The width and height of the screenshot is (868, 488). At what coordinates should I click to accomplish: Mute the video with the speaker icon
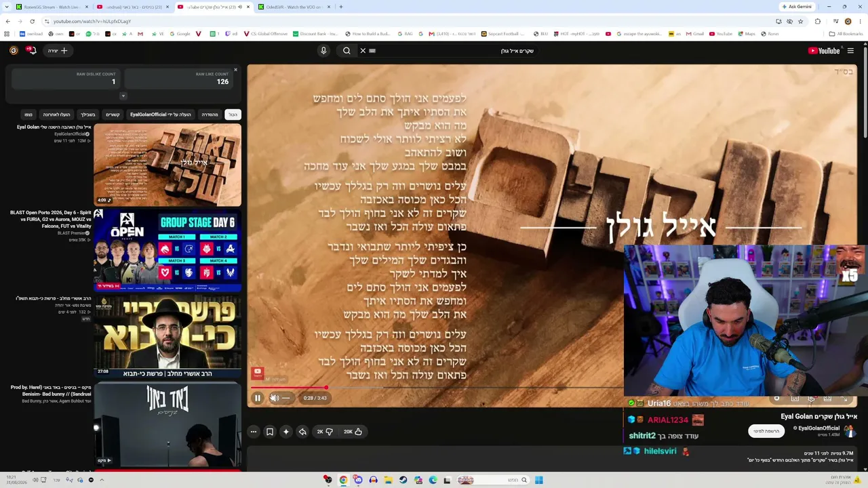274,398
